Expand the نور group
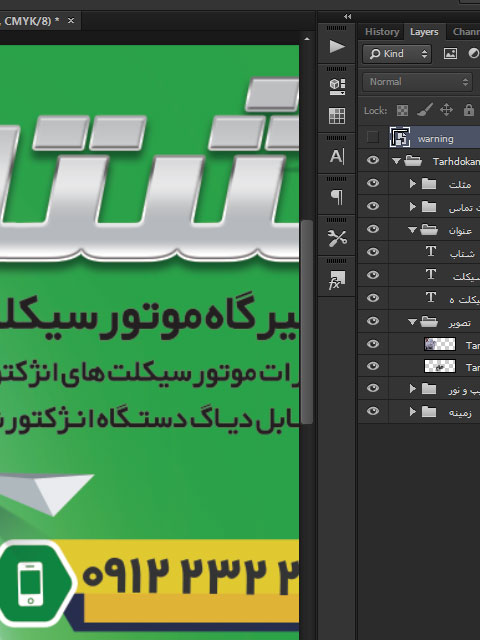480x640 pixels. point(413,389)
